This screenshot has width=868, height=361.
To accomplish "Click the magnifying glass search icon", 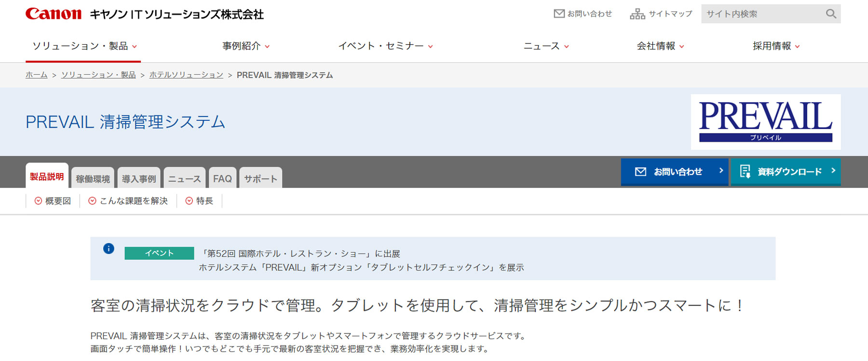I will tap(830, 14).
